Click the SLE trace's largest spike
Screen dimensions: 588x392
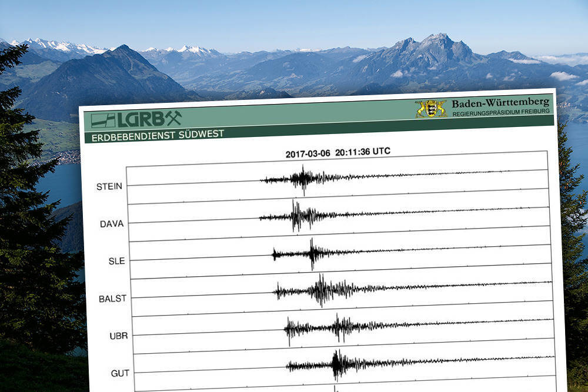click(x=313, y=253)
